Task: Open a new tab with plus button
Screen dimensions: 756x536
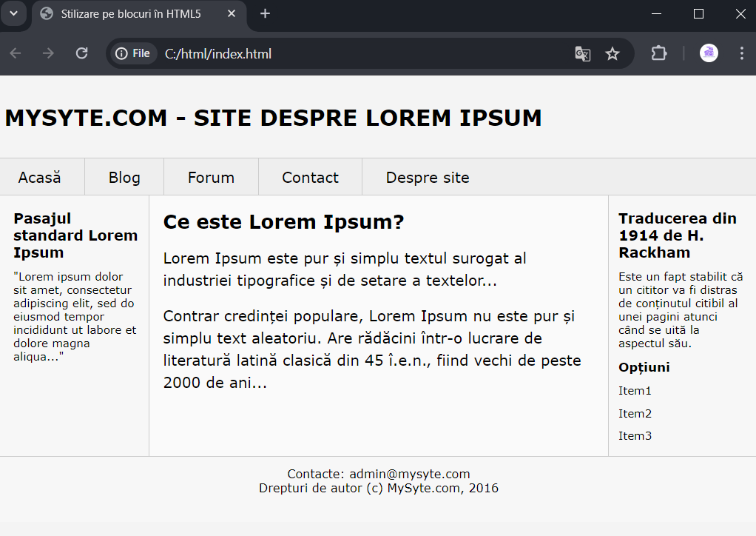Action: (265, 13)
